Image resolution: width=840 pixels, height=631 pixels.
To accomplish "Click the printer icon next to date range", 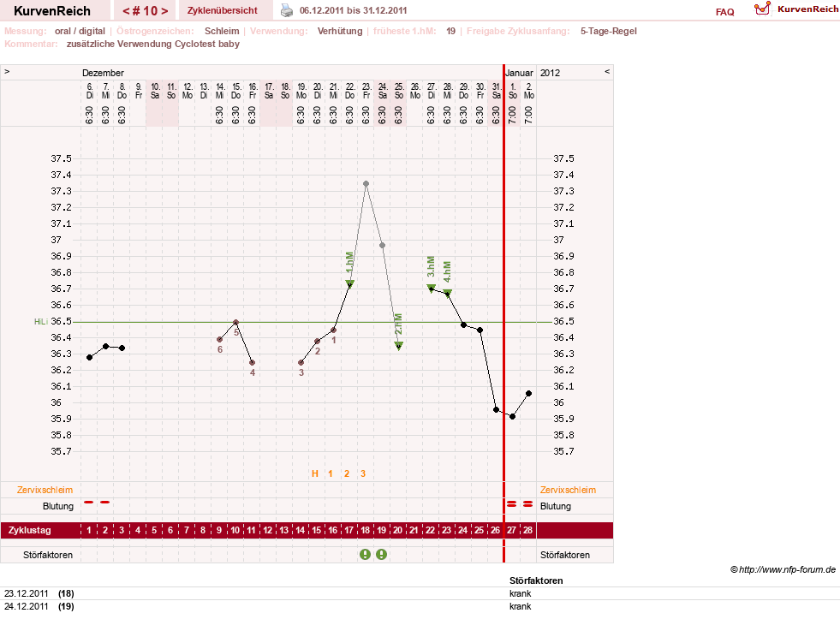I will 287,10.
